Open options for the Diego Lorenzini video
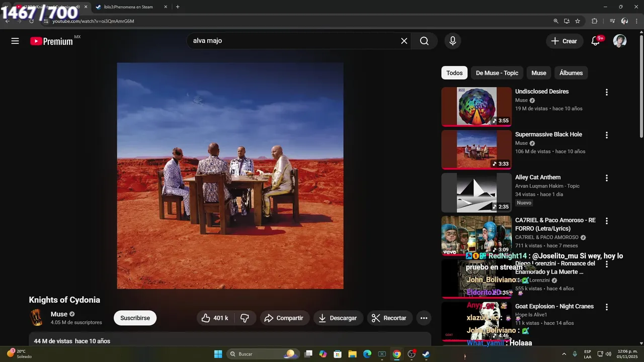Screen dimensions: 644x362 (607, 264)
